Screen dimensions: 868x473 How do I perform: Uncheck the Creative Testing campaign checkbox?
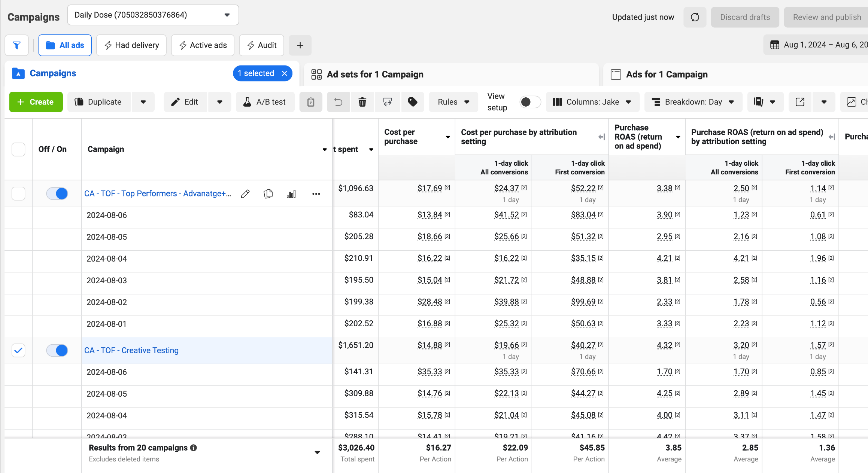pyautogui.click(x=18, y=351)
